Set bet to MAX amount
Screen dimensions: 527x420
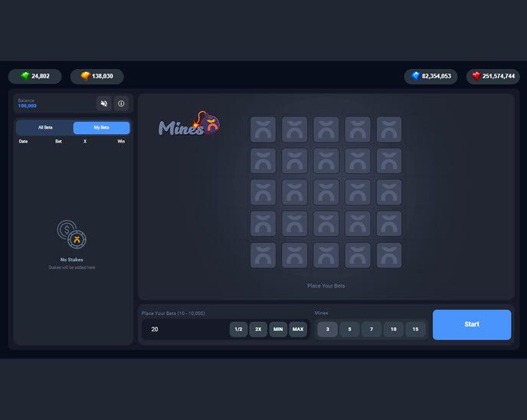298,330
